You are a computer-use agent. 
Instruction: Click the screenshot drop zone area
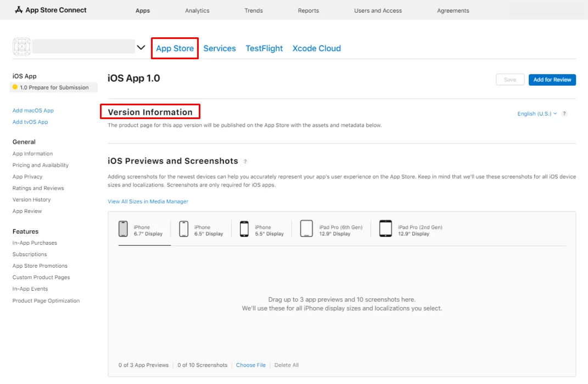341,304
